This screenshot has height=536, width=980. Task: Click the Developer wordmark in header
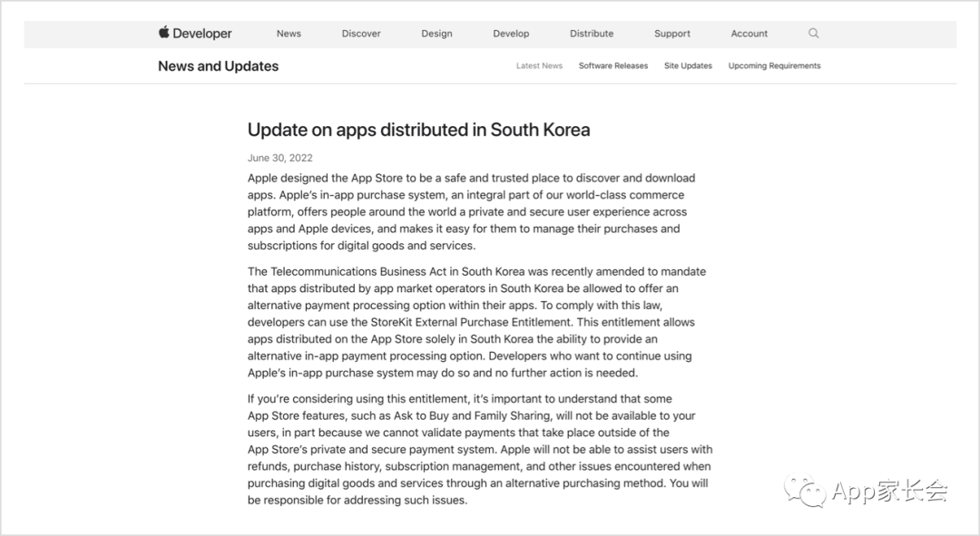pyautogui.click(x=202, y=34)
